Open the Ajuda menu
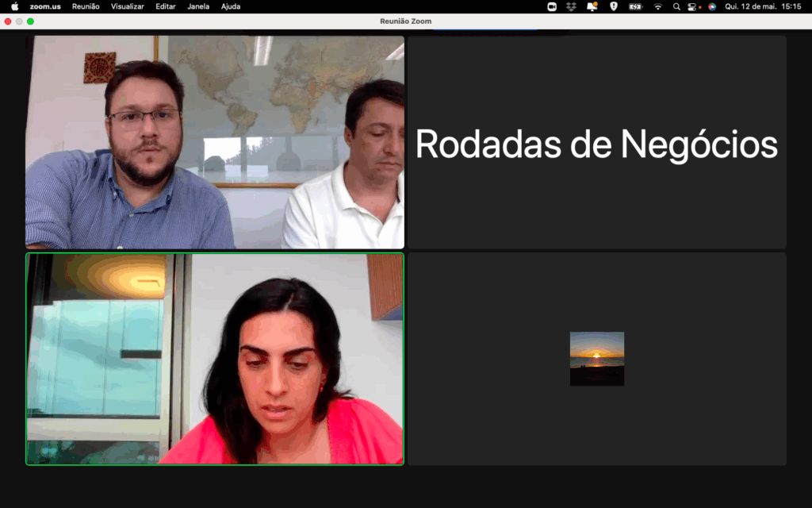Viewport: 812px width, 508px height. tap(230, 6)
